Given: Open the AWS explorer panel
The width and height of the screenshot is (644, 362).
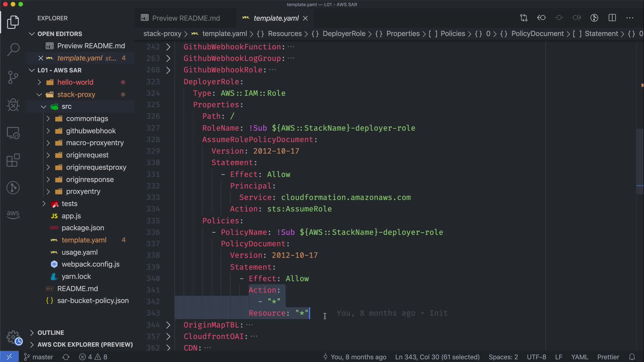Looking at the screenshot, I should click(13, 214).
